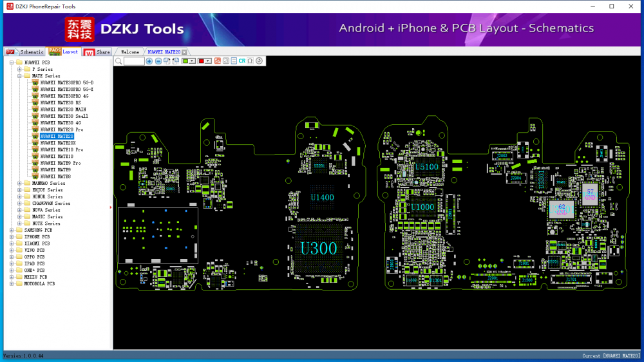The width and height of the screenshot is (644, 362).
Task: Open the green color dropdown arrow
Action: click(192, 61)
